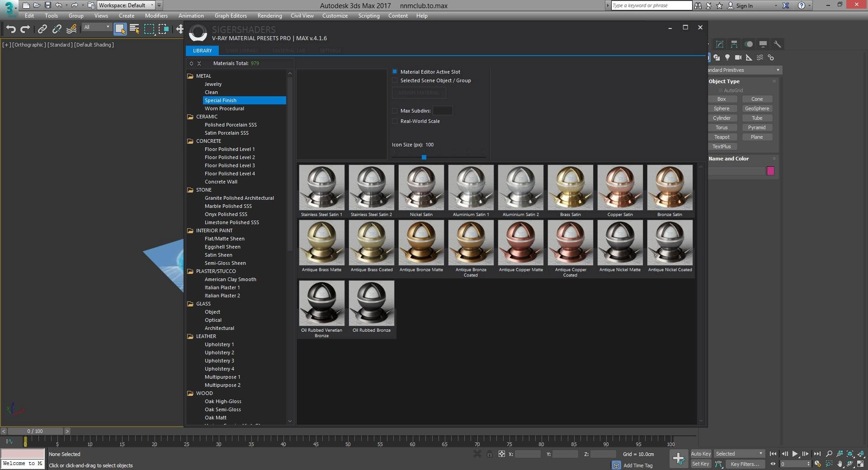Image resolution: width=868 pixels, height=470 pixels.
Task: Click the Icon Size slider handle
Action: 424,157
